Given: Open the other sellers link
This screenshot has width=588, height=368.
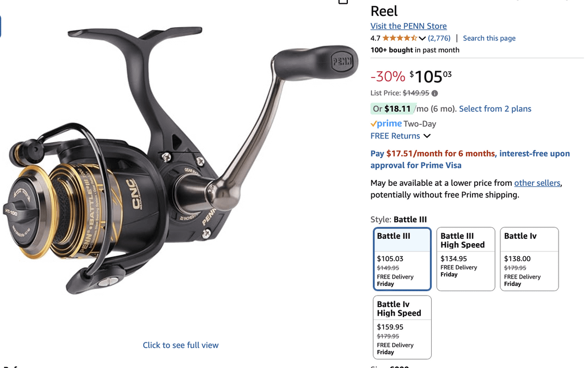Looking at the screenshot, I should coord(537,183).
